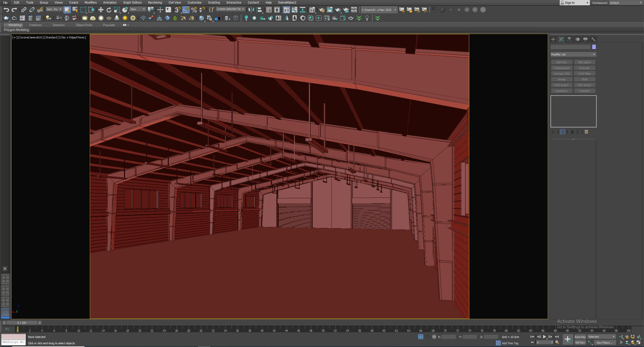The height and width of the screenshot is (347, 644).
Task: Choose the Select and Scale tool
Action: (x=117, y=10)
